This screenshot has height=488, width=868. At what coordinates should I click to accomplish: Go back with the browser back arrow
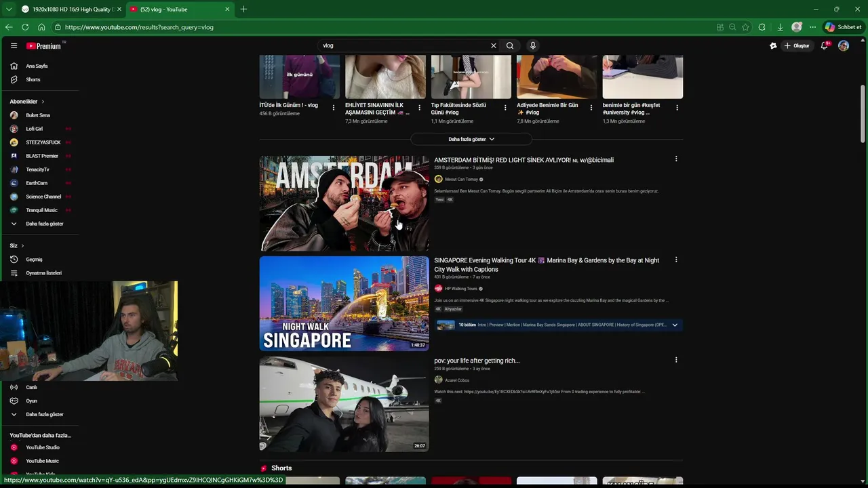9,27
